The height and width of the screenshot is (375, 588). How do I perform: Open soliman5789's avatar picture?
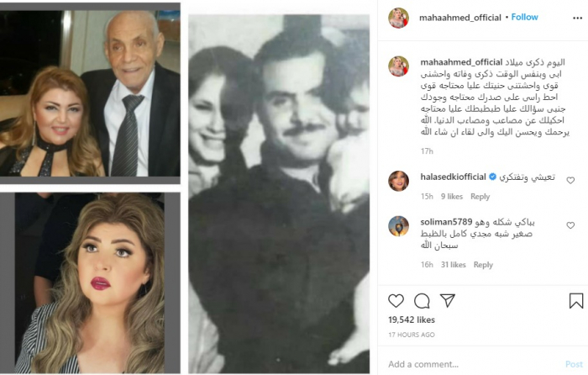pyautogui.click(x=398, y=226)
